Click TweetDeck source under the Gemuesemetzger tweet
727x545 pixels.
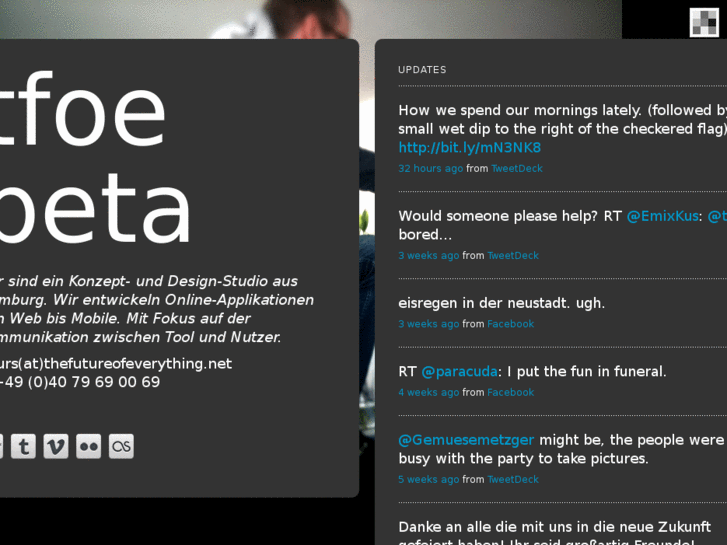[513, 480]
